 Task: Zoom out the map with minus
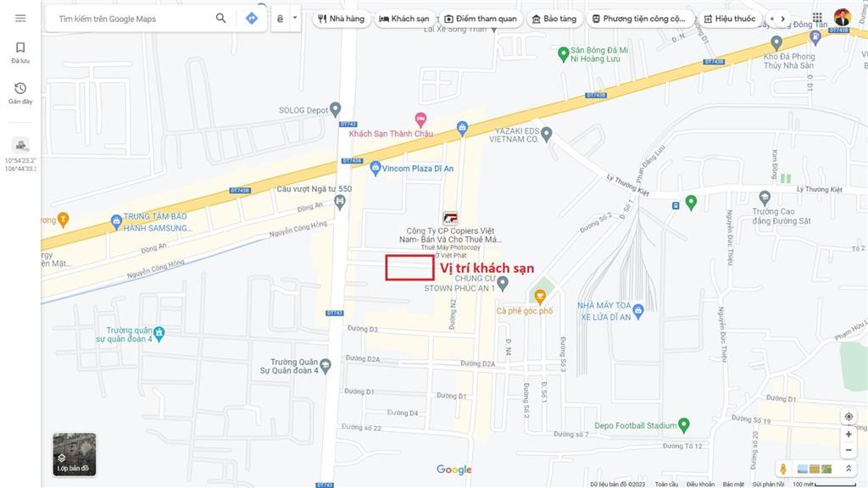click(x=849, y=450)
